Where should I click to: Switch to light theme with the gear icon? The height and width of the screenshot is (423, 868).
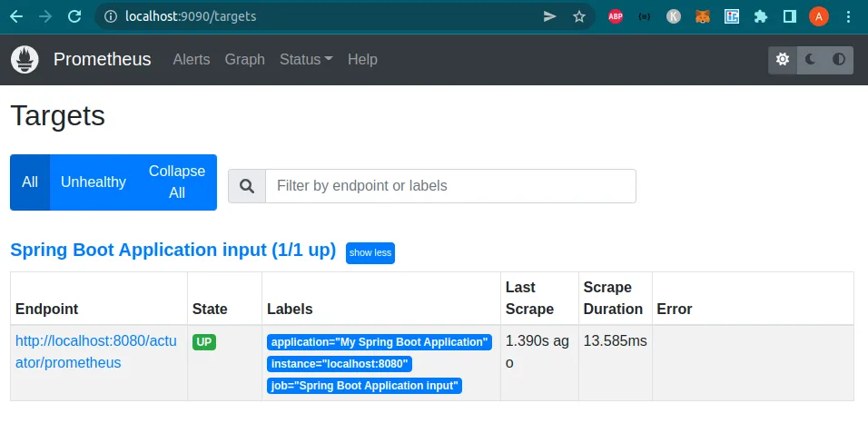click(782, 59)
